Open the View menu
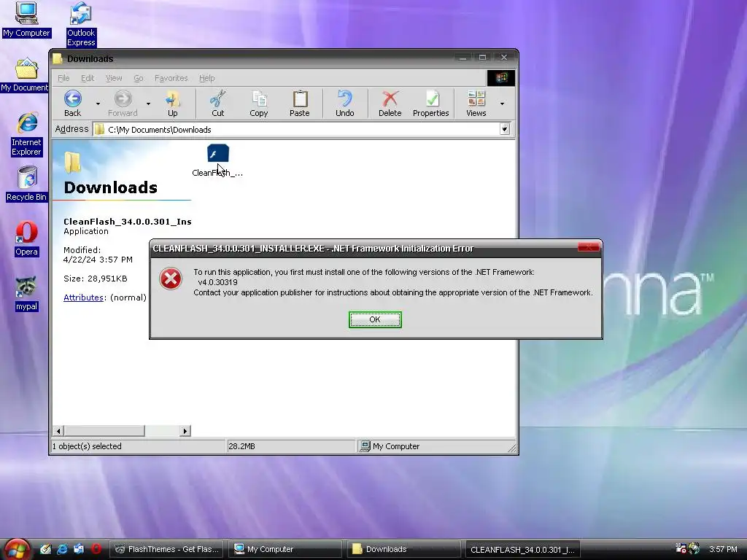The width and height of the screenshot is (747, 560). (114, 78)
